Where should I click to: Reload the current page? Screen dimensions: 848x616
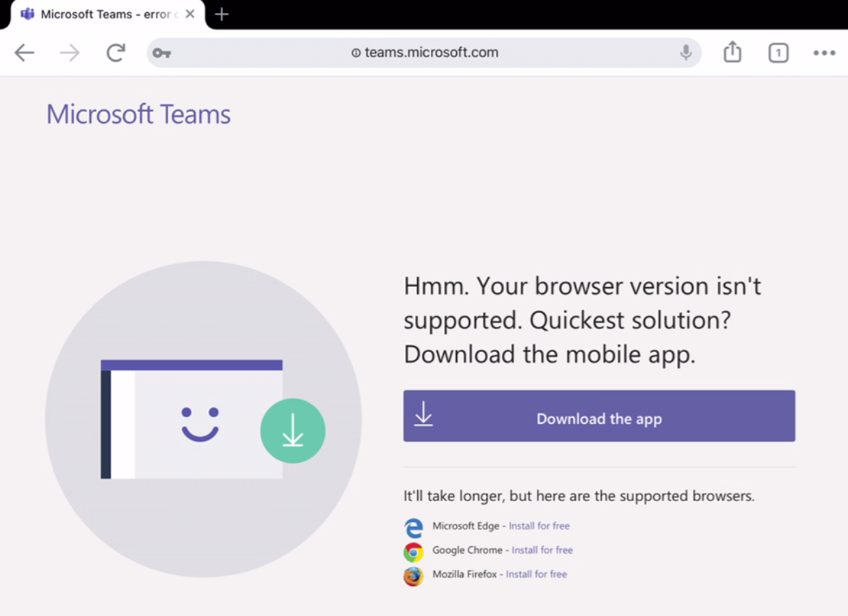click(x=116, y=53)
